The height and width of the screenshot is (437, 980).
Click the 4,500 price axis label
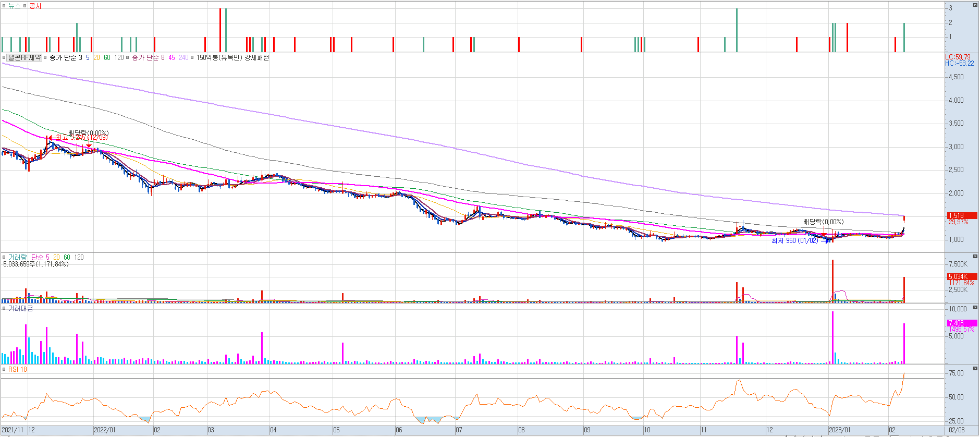tap(956, 77)
